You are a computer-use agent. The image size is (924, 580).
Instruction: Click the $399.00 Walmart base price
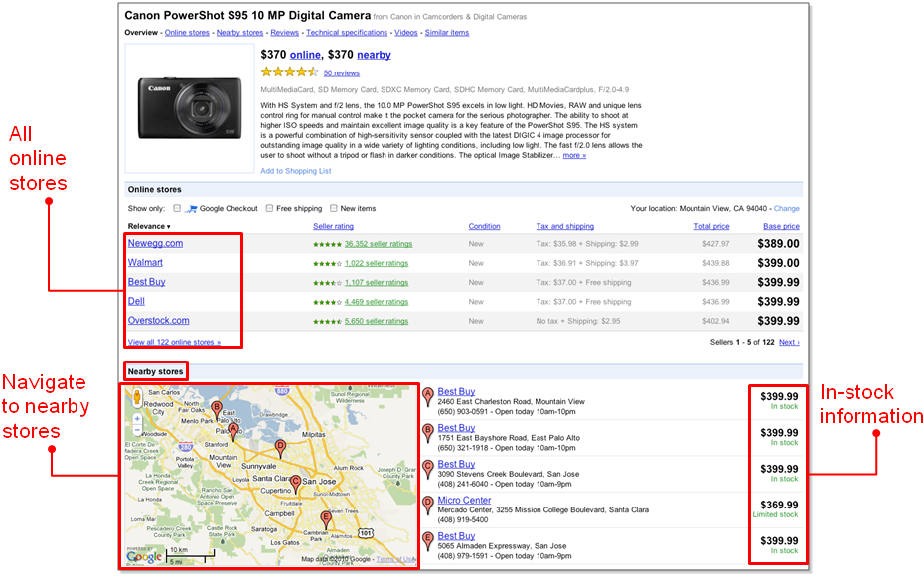tap(779, 263)
